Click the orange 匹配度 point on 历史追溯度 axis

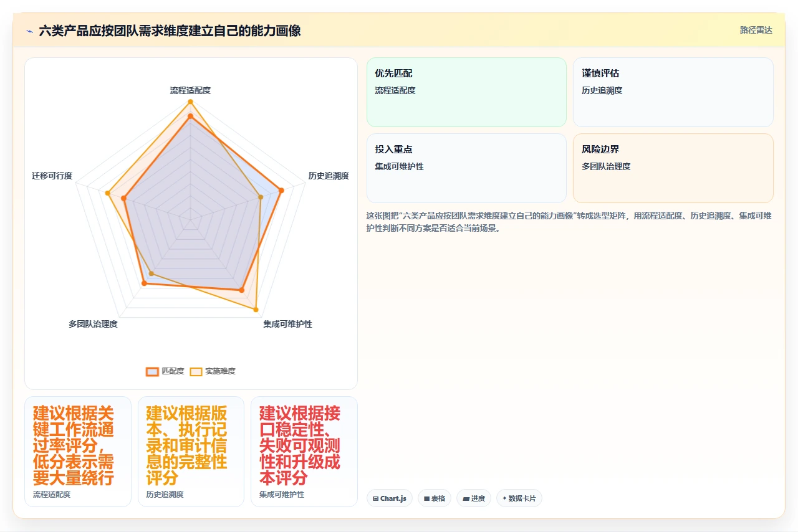(281, 190)
